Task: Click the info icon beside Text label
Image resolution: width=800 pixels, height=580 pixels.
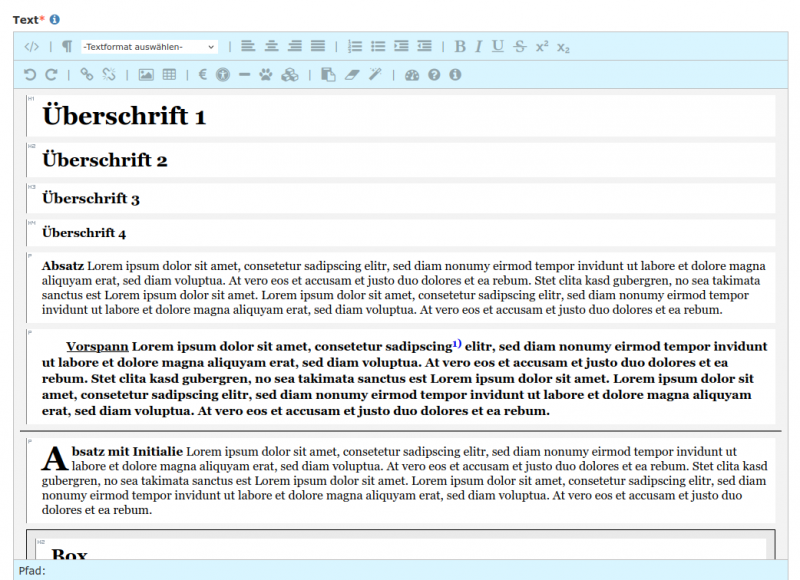Action: click(54, 19)
